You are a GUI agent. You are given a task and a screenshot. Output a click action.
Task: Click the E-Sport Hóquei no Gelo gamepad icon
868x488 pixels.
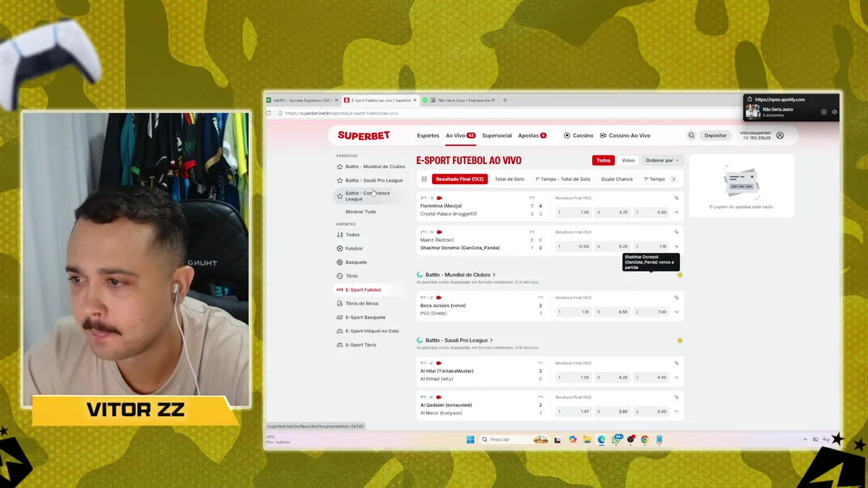tap(340, 331)
